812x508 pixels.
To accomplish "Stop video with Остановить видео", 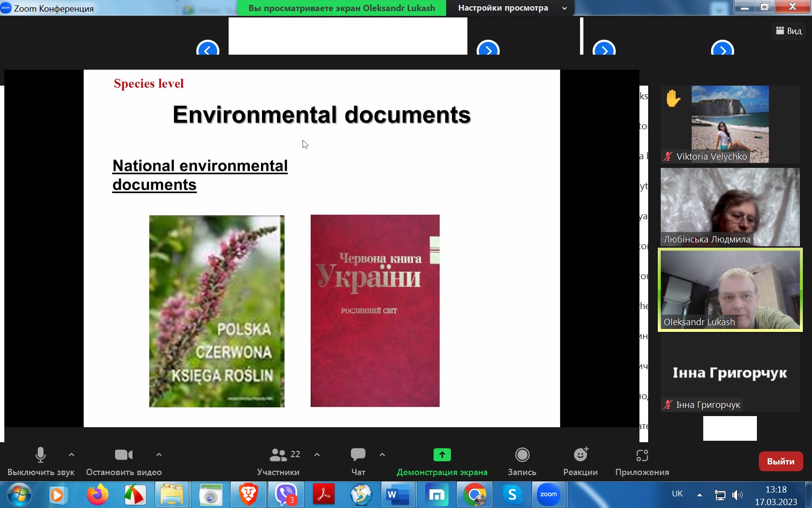I will [x=124, y=462].
